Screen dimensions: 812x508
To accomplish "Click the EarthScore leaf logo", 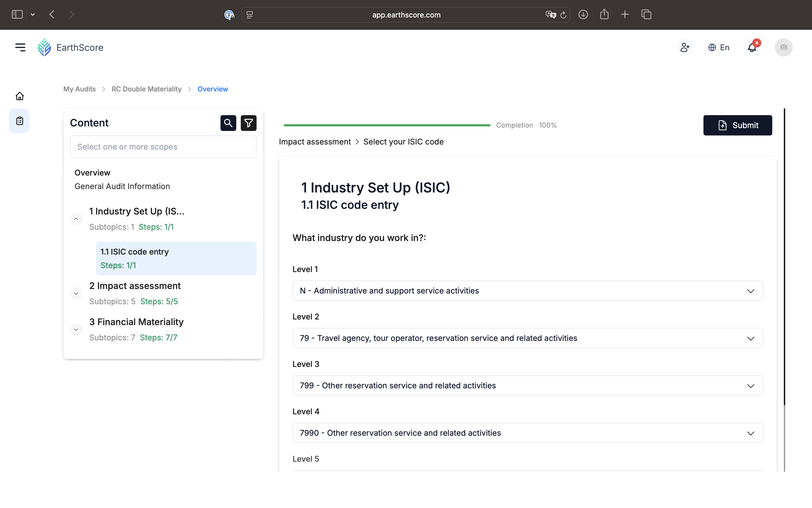I will 44,47.
